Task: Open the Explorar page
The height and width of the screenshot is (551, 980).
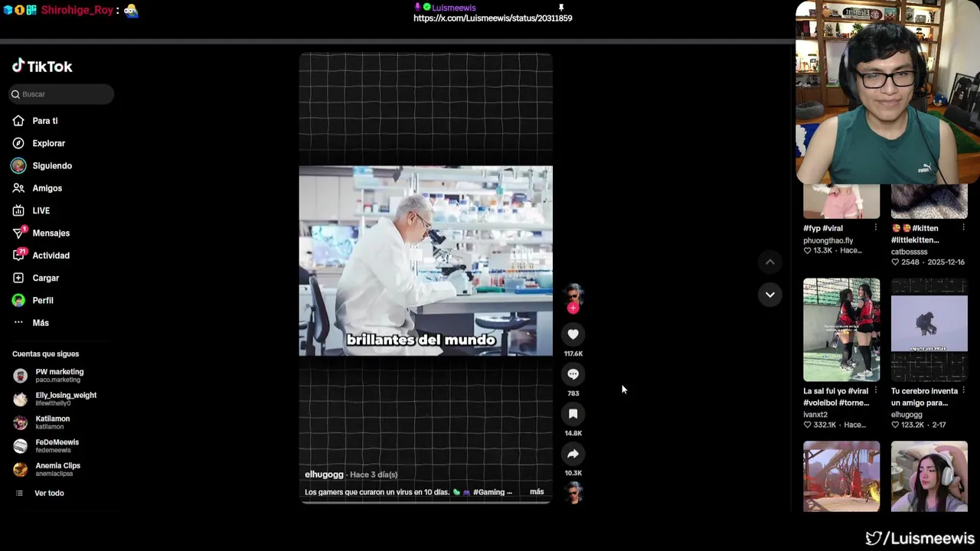Action: 49,143
